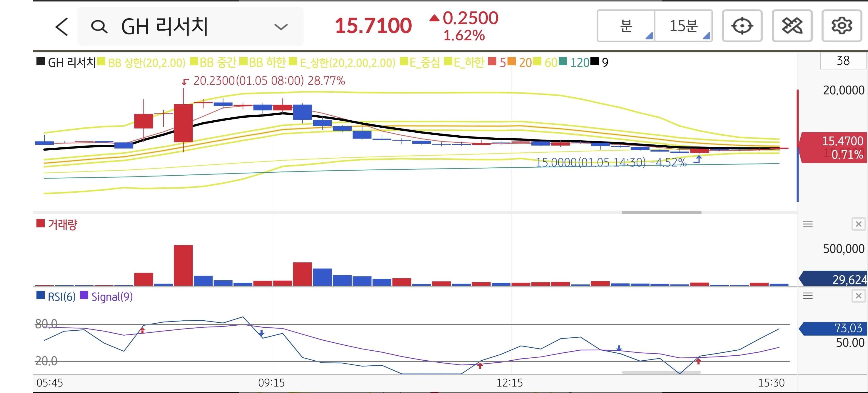Close the RSI indicator panel
The image size is (868, 393).
pos(858,296)
